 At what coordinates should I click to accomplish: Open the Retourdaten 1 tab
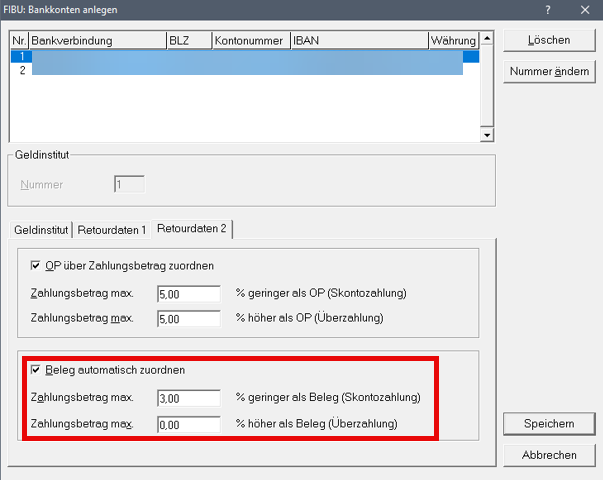(111, 229)
